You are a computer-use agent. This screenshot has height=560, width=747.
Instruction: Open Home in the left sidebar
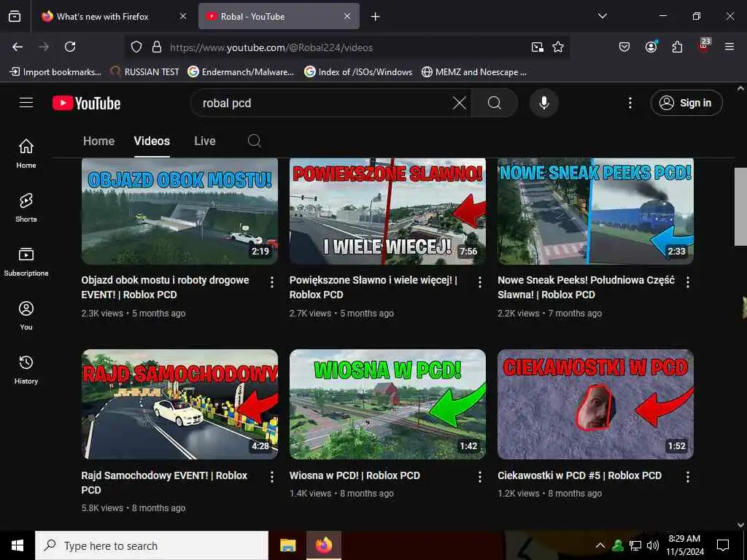pos(26,153)
